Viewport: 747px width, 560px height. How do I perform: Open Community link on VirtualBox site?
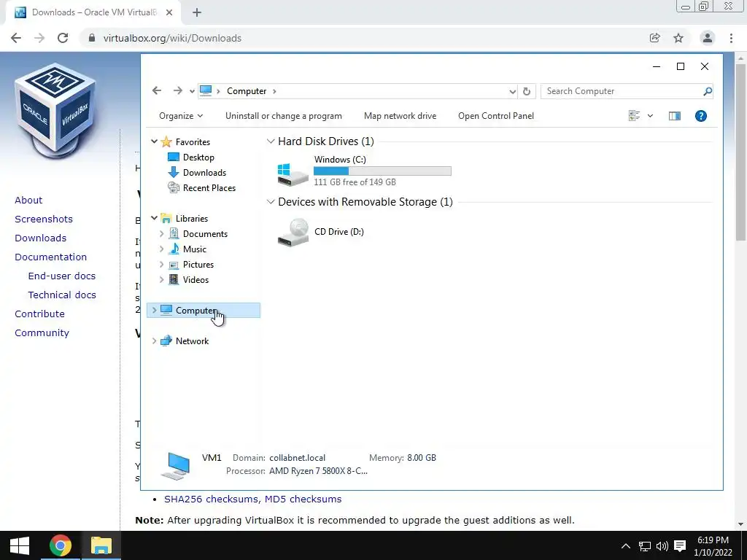pos(42,332)
